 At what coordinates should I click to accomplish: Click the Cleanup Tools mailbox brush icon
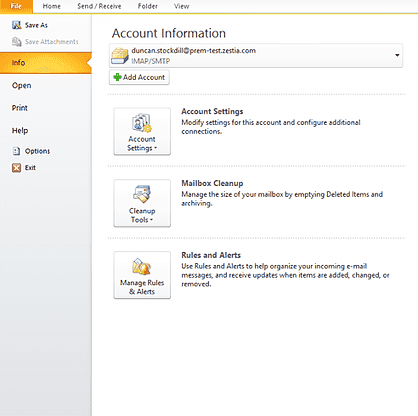pyautogui.click(x=142, y=194)
